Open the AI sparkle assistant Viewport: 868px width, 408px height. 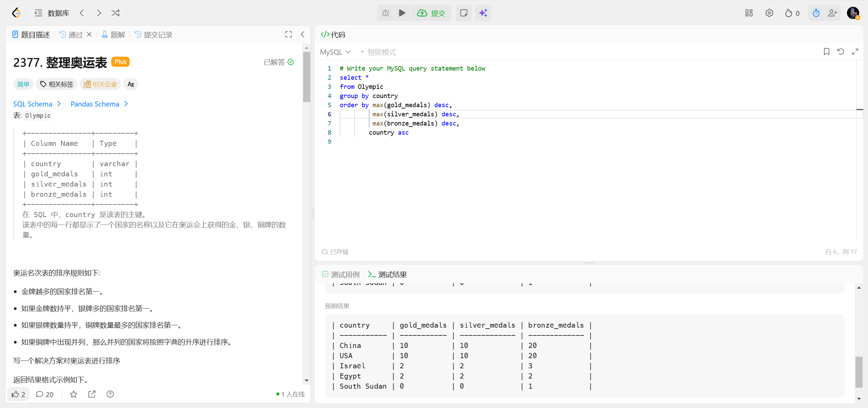click(x=483, y=13)
